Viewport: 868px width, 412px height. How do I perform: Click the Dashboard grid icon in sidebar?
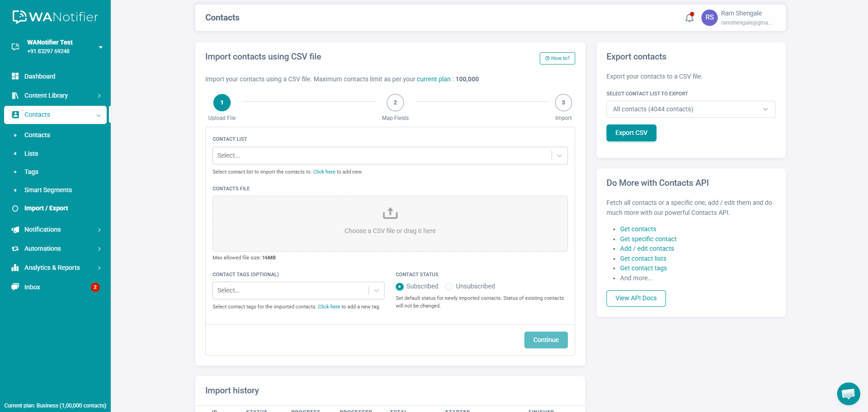(15, 76)
